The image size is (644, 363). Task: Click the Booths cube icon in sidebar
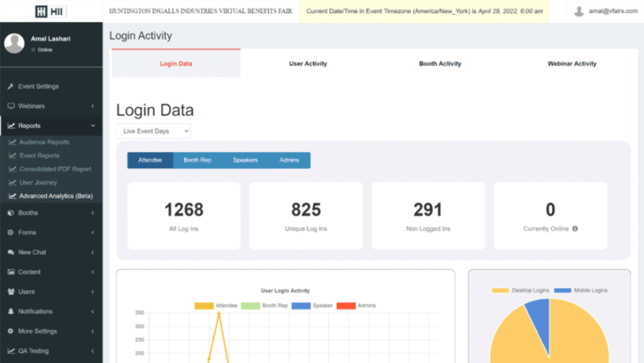[x=11, y=213]
